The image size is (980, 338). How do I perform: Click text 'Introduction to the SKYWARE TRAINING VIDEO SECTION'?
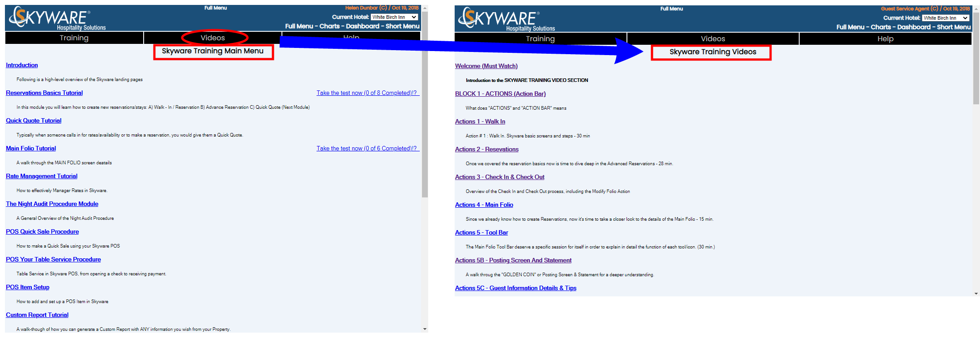pos(527,81)
